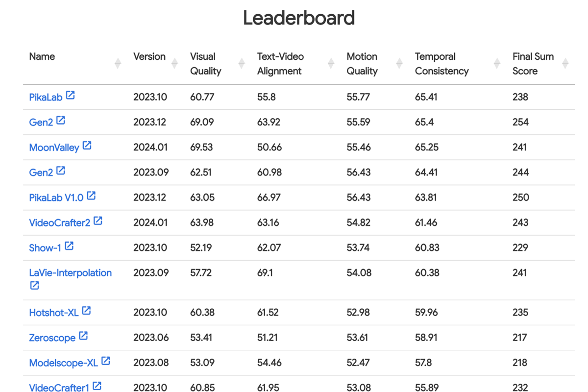
Task: Click external link icon beside MoonValley
Action: pos(87,146)
